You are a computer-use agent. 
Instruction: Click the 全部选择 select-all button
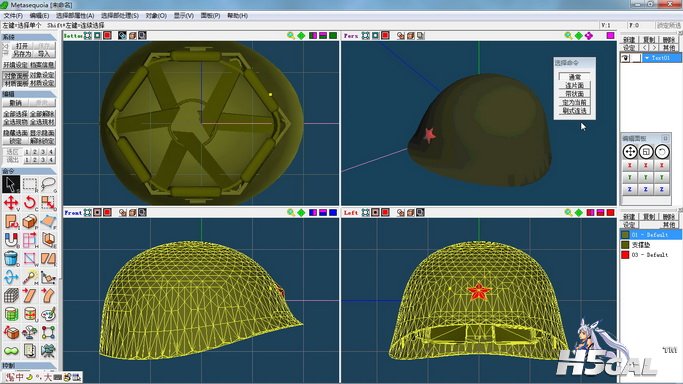15,114
